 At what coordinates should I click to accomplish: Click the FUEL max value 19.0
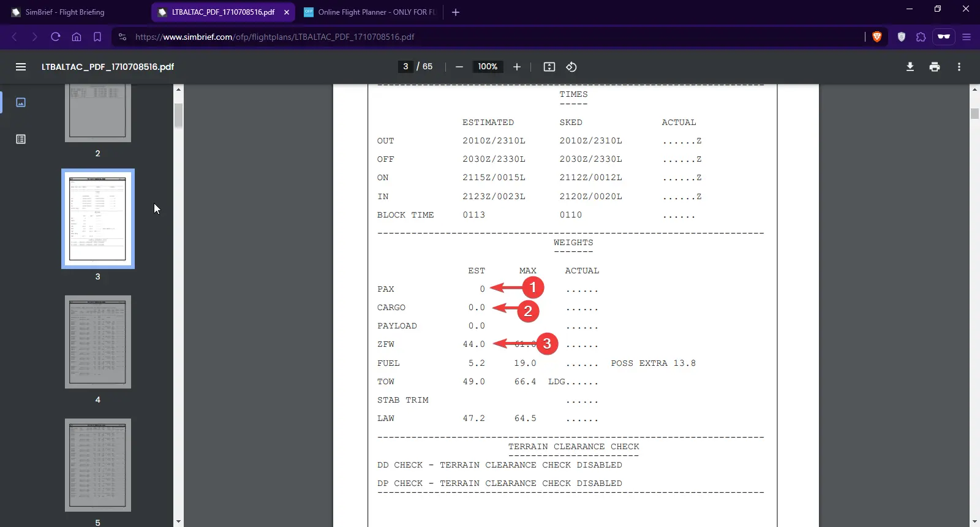tap(525, 363)
